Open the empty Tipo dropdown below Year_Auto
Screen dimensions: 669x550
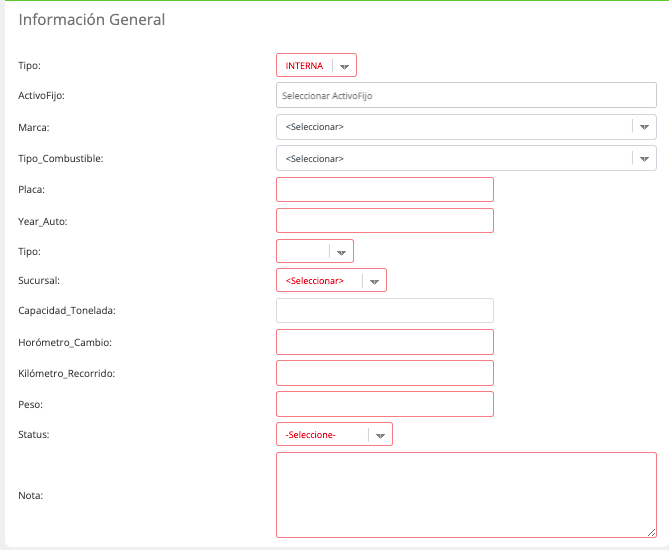tap(315, 251)
